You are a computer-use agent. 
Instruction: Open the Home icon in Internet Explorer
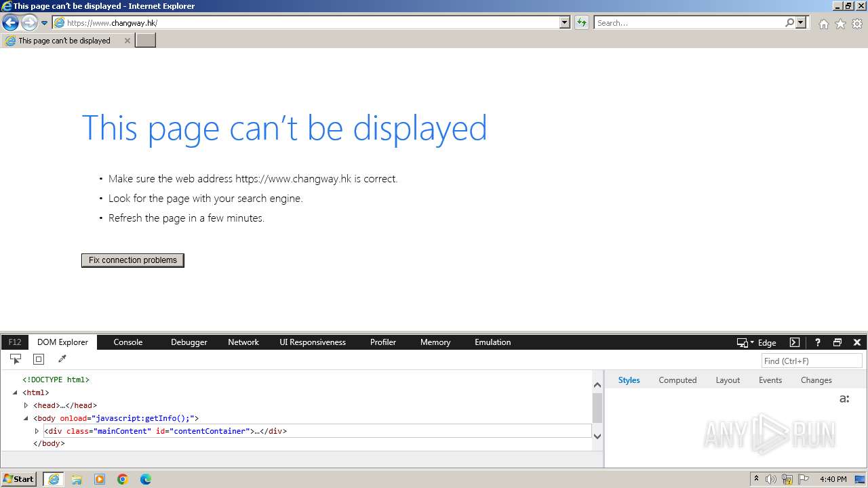pos(823,24)
